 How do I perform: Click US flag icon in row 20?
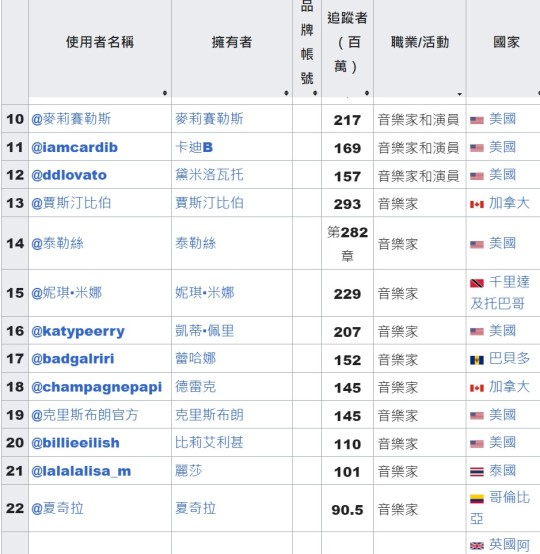477,444
